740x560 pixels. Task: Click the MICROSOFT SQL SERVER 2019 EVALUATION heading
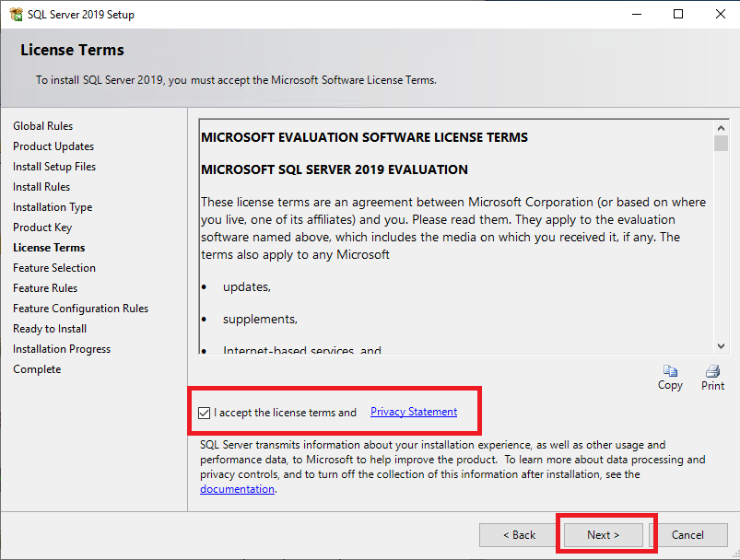(x=335, y=169)
